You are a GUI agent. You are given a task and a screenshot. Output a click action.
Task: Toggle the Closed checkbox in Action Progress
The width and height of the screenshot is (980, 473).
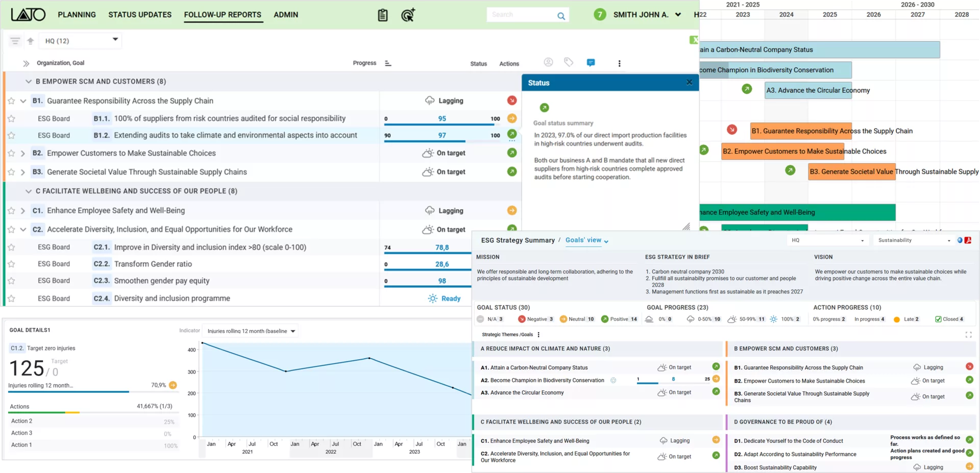pos(938,319)
